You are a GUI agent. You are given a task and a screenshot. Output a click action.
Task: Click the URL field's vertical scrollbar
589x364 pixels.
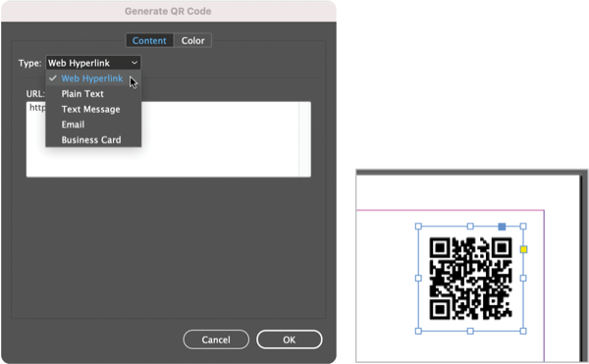304,139
